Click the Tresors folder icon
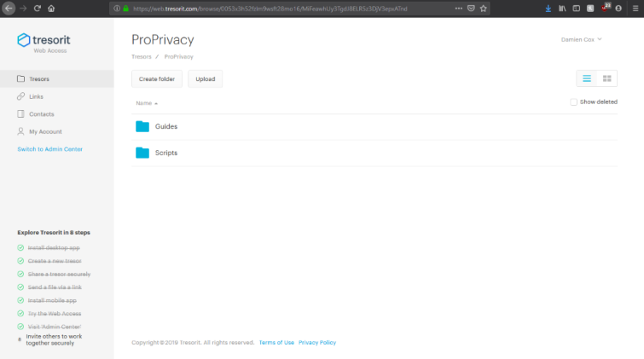644x359 pixels. [x=20, y=78]
